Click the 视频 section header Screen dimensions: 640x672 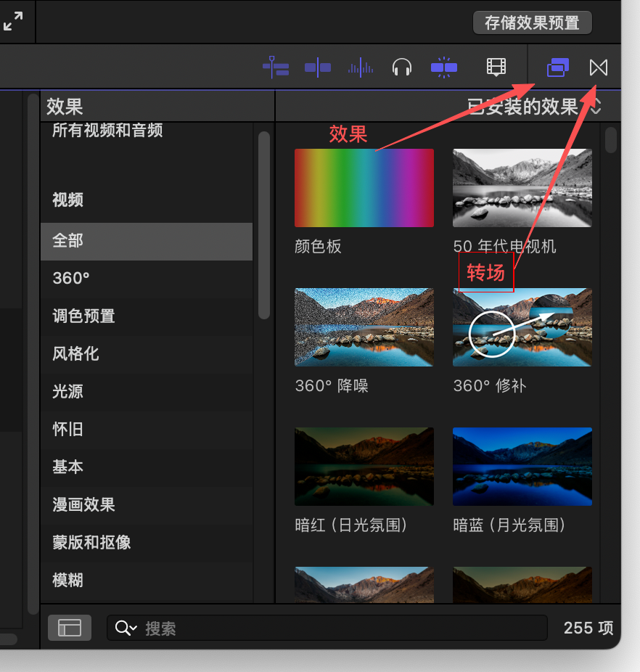tap(67, 200)
